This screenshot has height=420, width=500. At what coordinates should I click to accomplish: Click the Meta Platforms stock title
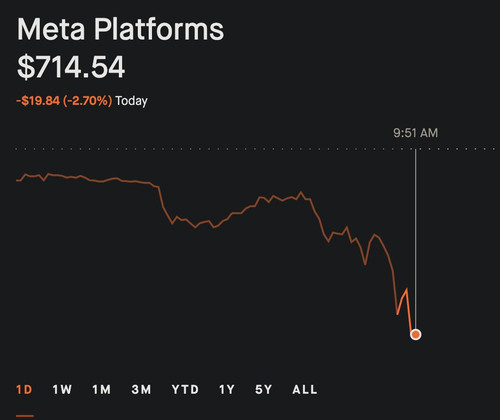click(x=120, y=30)
